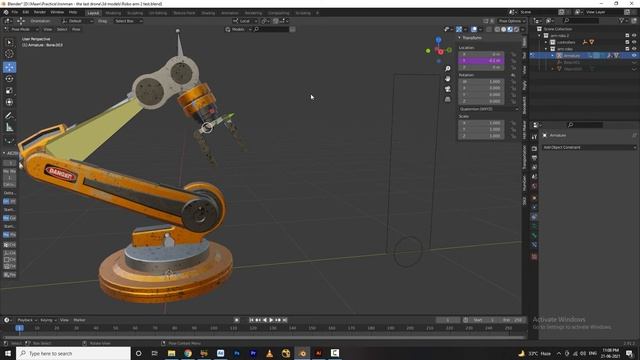Toggle X-ray viewport button

[x=489, y=29]
